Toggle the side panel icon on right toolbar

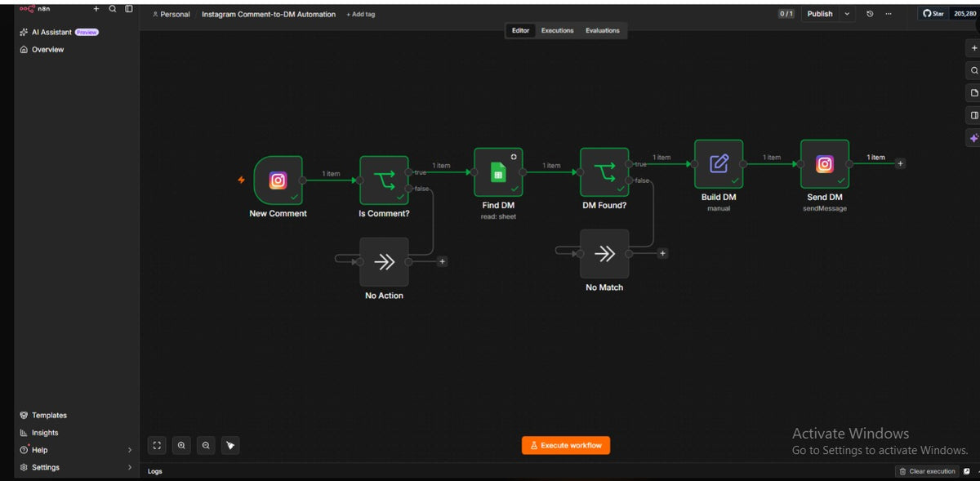coord(973,116)
